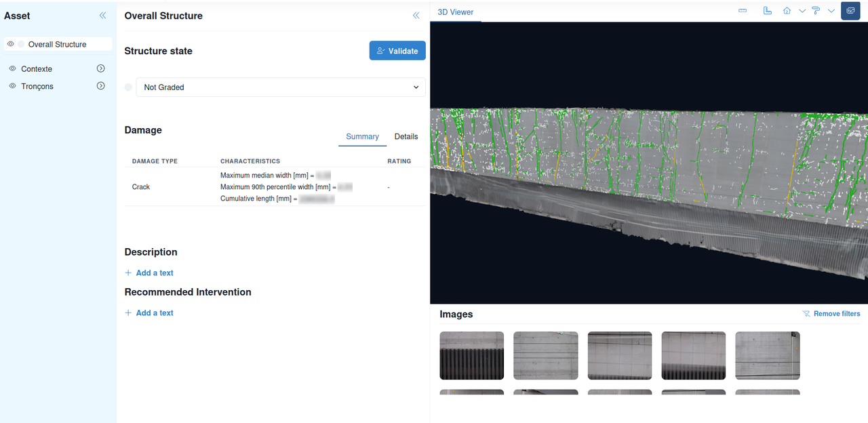This screenshot has width=868, height=423.
Task: Open the paint roller options chevron
Action: pos(831,11)
